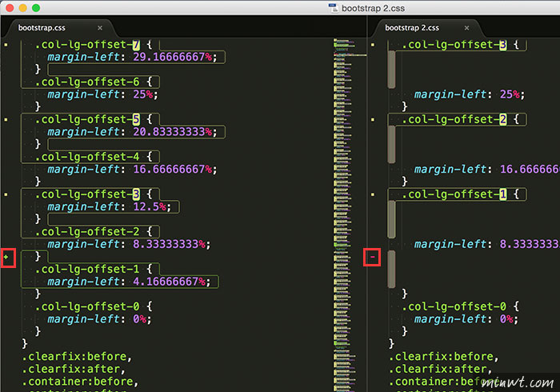Click gutter dot beside .col-lg-offset-3 in bootstrap 2.css
The width and height of the screenshot is (560, 392).
coord(373,45)
